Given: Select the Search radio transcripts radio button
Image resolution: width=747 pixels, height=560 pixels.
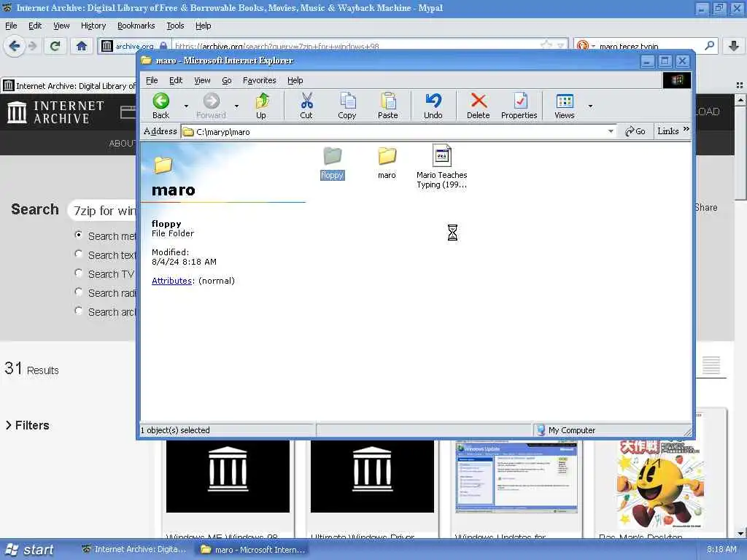Looking at the screenshot, I should coord(79,292).
